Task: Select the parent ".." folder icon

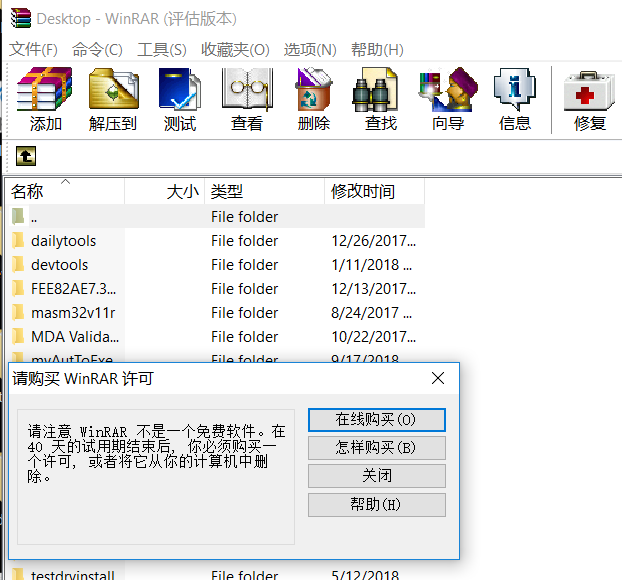Action: point(18,216)
